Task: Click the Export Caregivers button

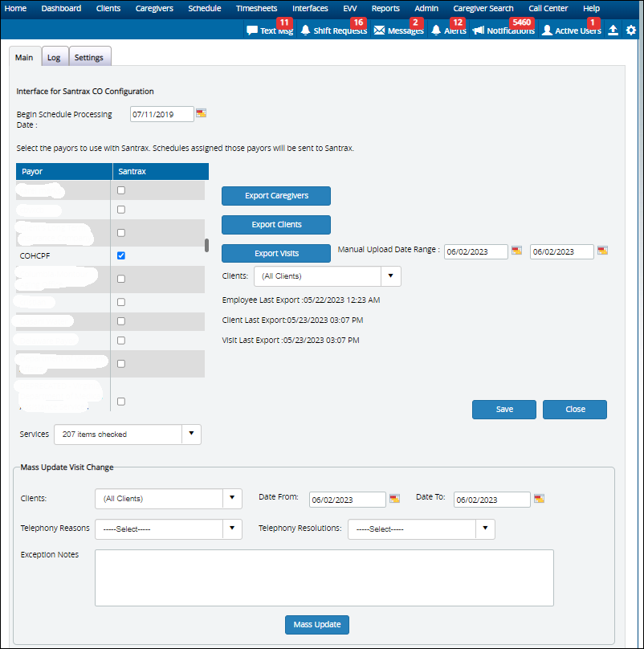Action: click(x=276, y=196)
